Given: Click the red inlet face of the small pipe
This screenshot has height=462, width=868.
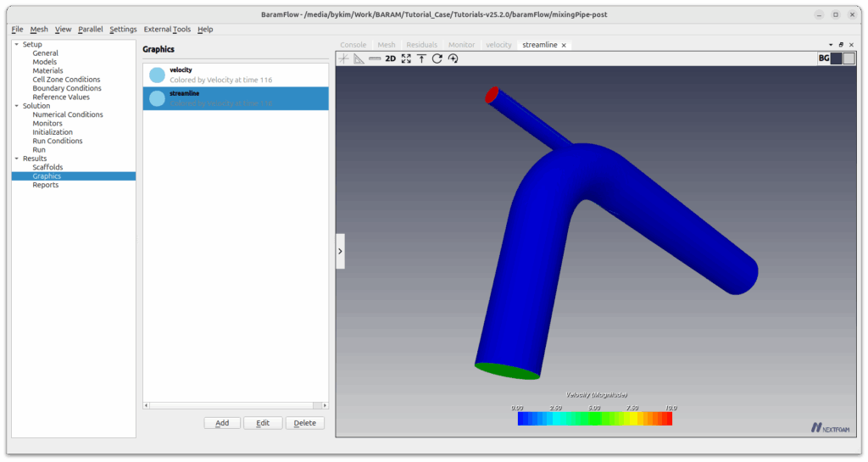Looking at the screenshot, I should [492, 95].
